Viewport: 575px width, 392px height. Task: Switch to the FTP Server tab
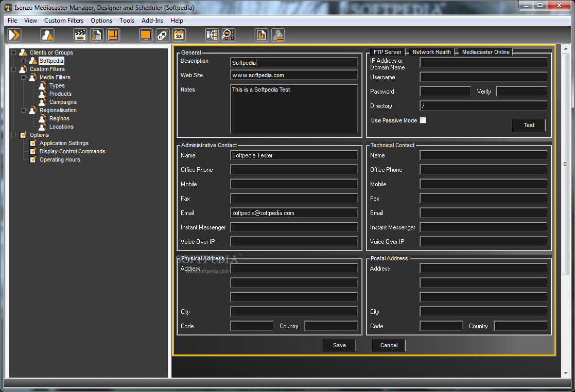388,52
